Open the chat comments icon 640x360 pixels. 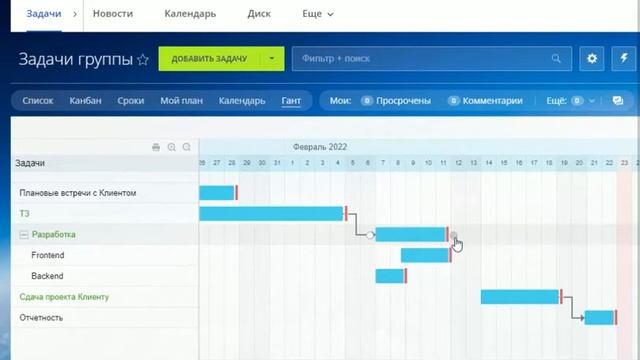618,101
